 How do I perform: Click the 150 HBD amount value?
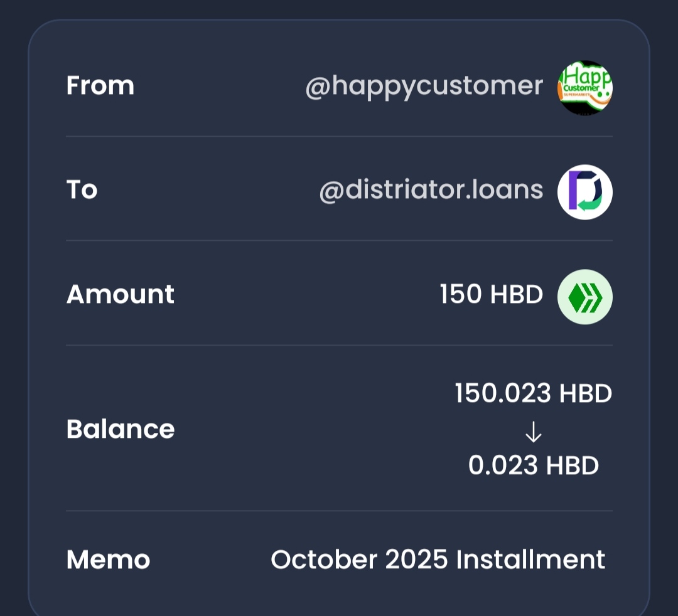click(x=491, y=295)
